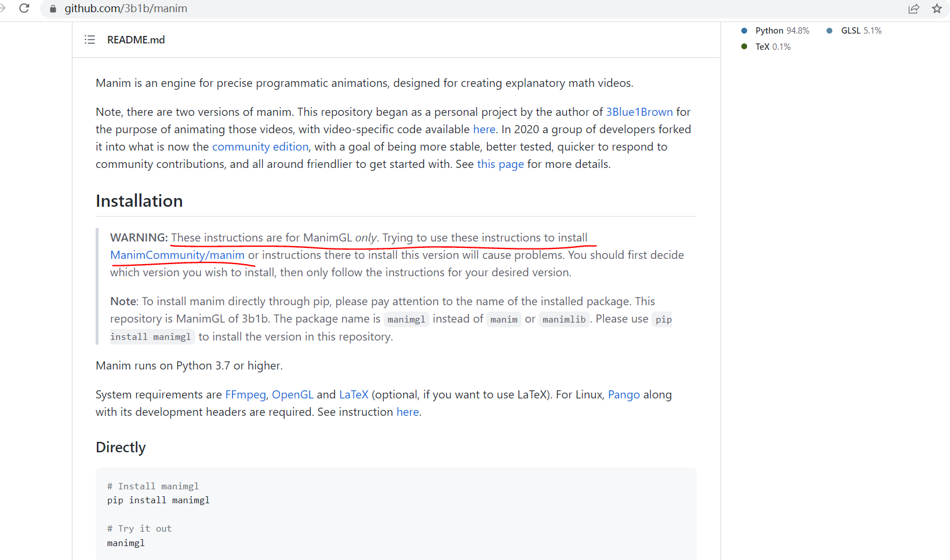Bookmark this page with the star icon
The width and height of the screenshot is (950, 560).
[x=937, y=9]
